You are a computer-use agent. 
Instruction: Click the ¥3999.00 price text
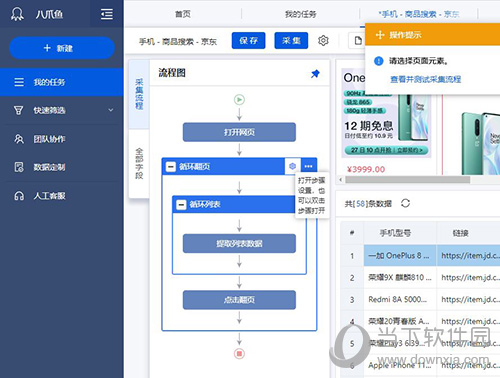[366, 169]
